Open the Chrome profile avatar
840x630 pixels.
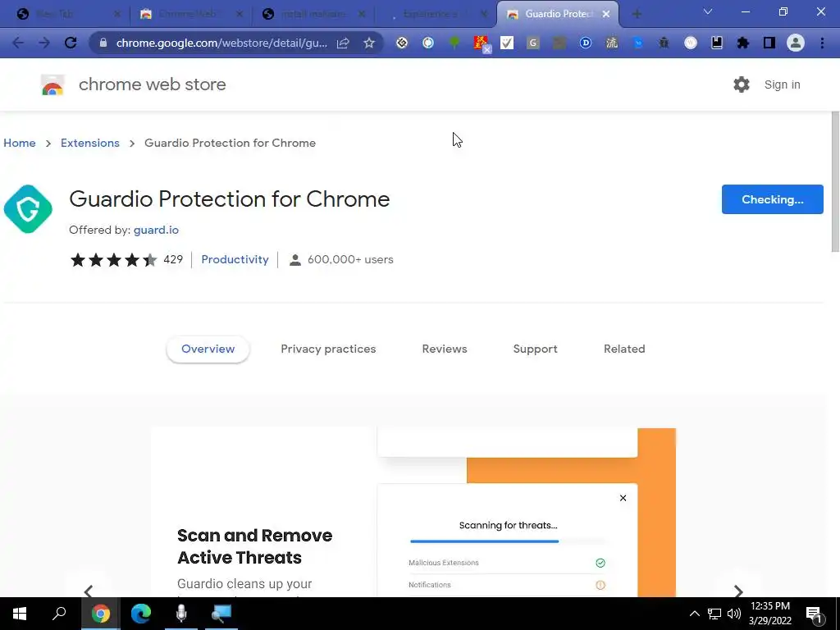coord(796,43)
